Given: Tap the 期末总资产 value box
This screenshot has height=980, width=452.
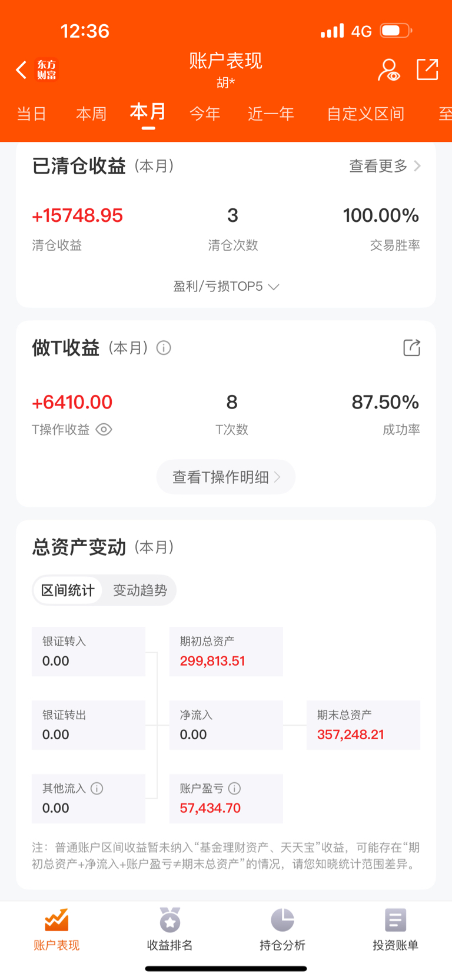Looking at the screenshot, I should pos(363,725).
